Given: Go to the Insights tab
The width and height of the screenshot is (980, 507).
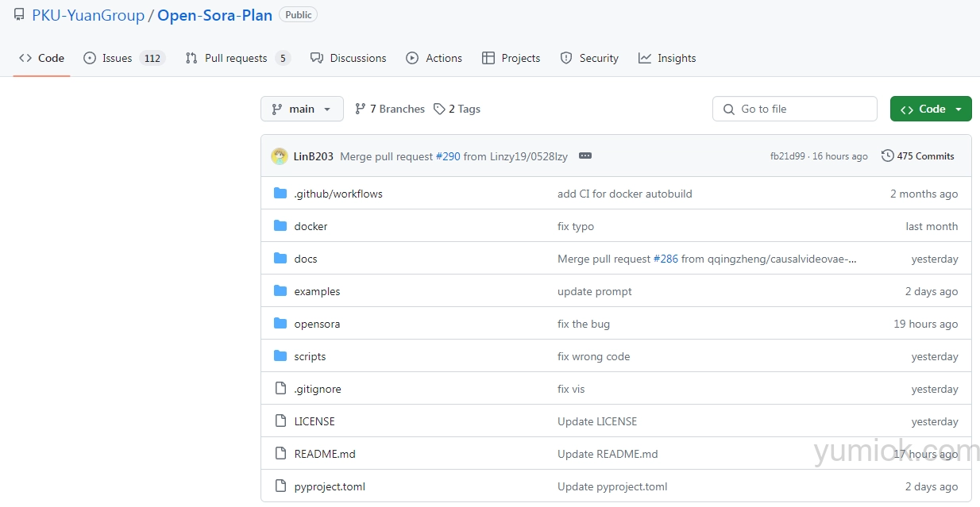Looking at the screenshot, I should click(x=676, y=58).
